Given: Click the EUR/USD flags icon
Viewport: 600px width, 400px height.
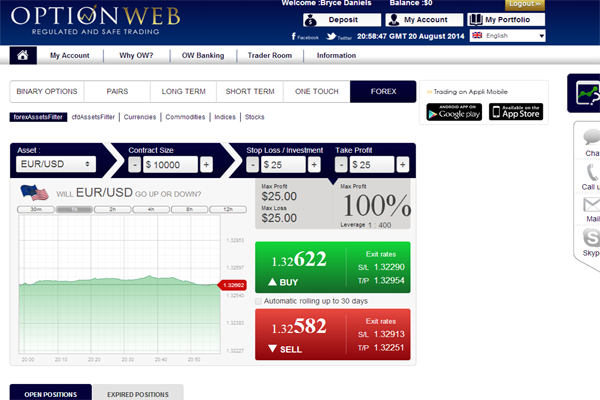Looking at the screenshot, I should click(x=34, y=193).
